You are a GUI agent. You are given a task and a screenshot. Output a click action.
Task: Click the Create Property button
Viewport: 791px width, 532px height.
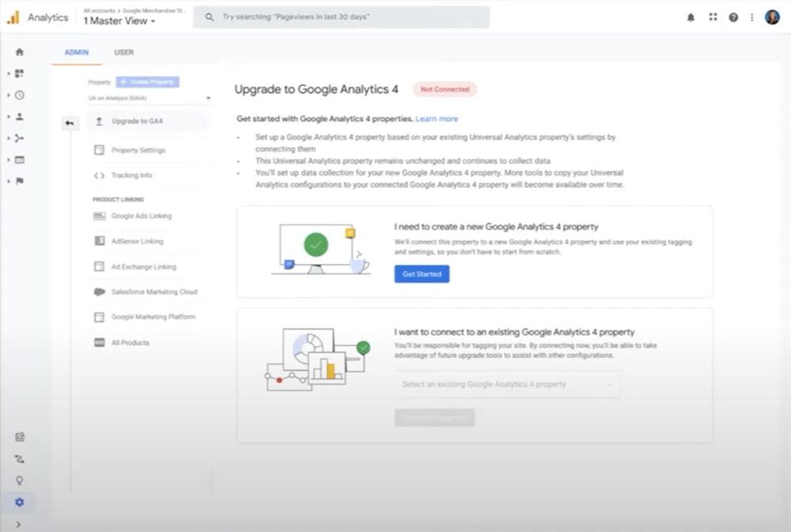pos(147,81)
